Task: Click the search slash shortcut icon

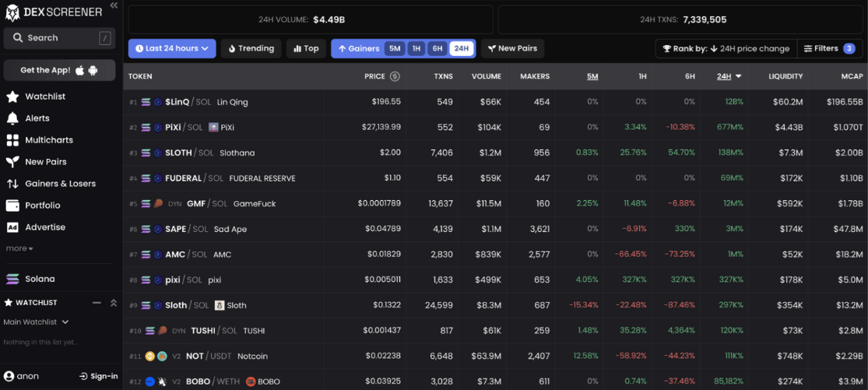Action: 104,38
